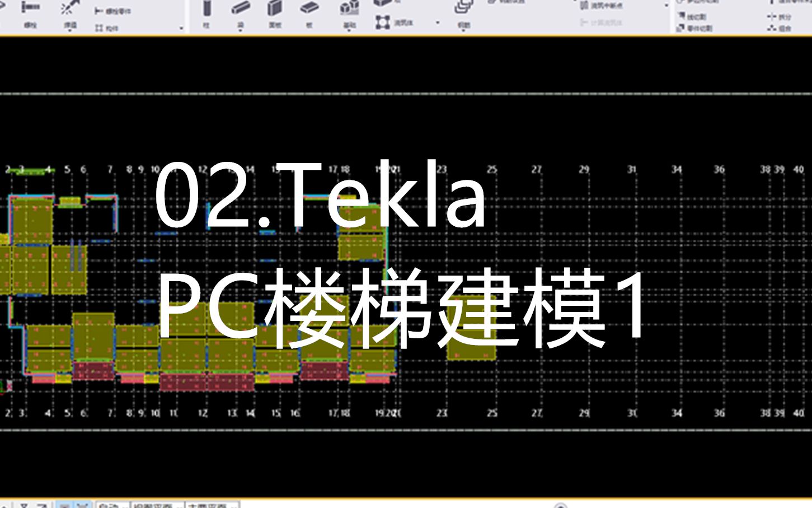The image size is (812, 508).
Task: Click the 线切割 (Line cut) command
Action: [696, 17]
